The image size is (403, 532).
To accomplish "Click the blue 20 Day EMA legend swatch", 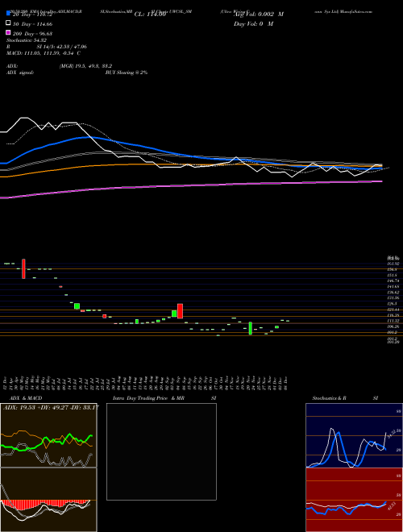I will (8, 14).
